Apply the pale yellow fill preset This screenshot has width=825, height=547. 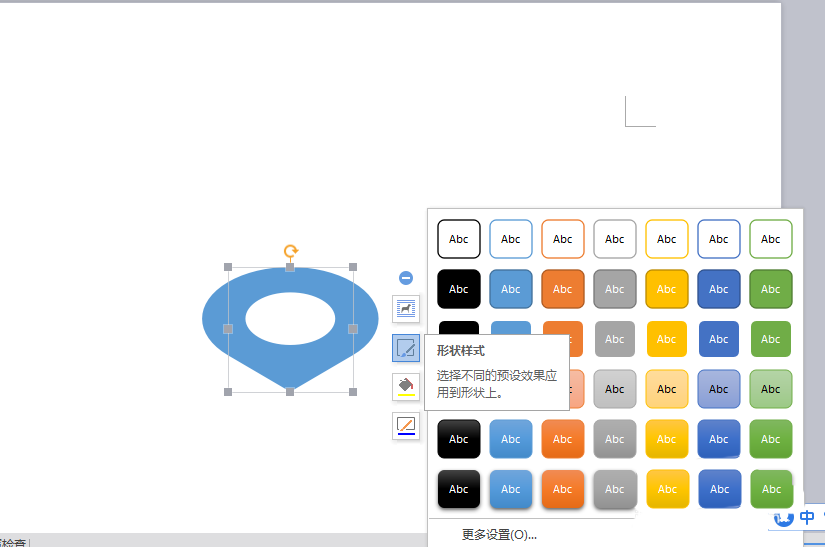(x=667, y=389)
